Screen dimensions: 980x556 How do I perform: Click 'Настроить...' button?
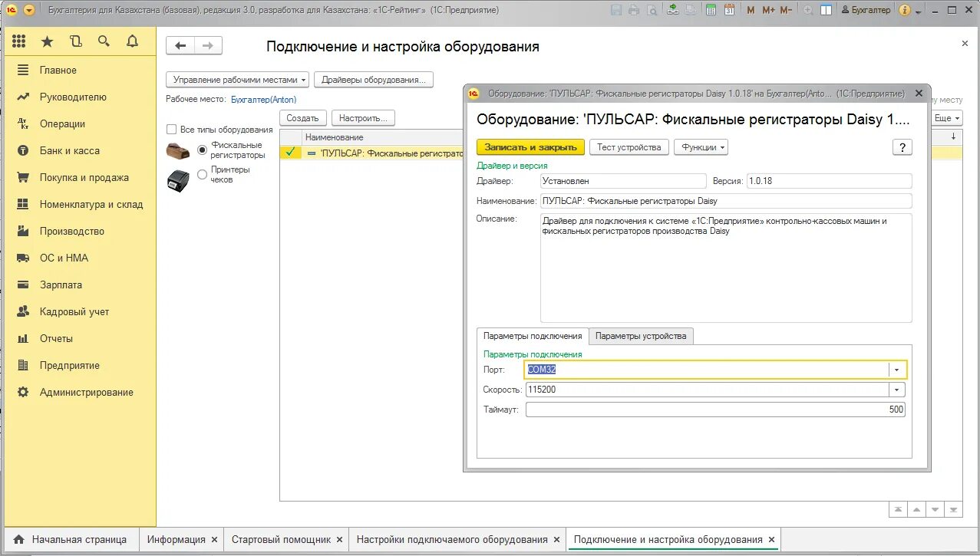(x=364, y=118)
